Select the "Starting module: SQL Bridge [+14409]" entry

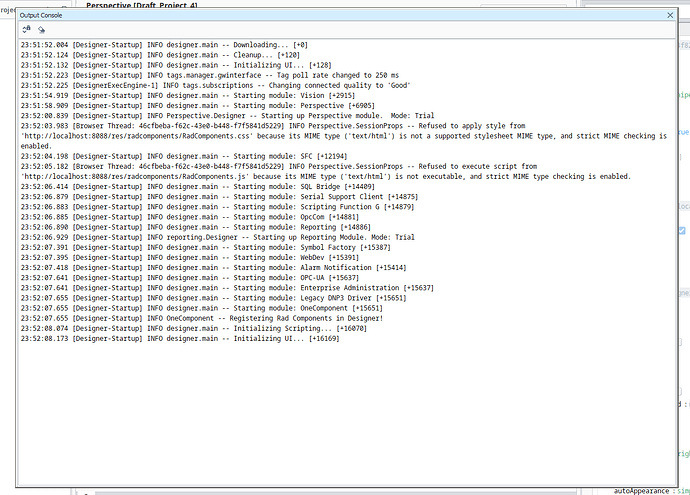198,187
